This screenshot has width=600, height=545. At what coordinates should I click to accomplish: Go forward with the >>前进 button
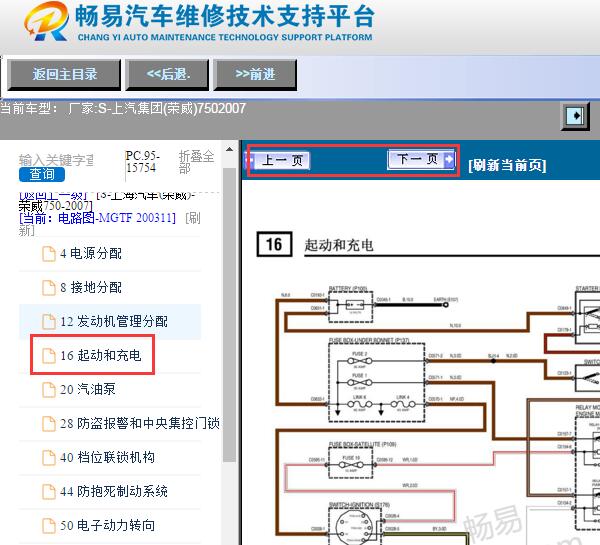pos(255,75)
